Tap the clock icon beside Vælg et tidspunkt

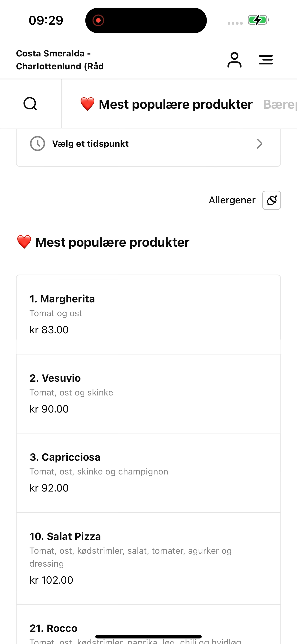pyautogui.click(x=38, y=143)
